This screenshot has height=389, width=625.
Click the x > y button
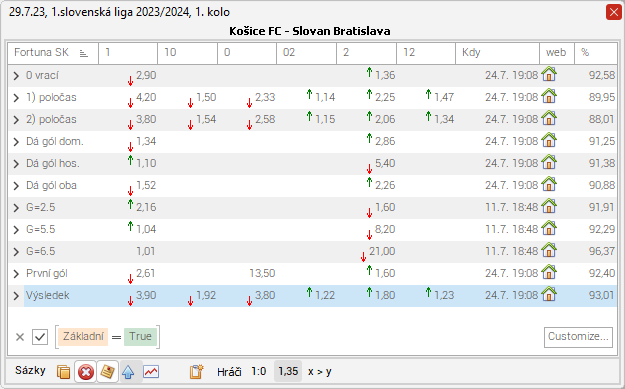[320, 372]
